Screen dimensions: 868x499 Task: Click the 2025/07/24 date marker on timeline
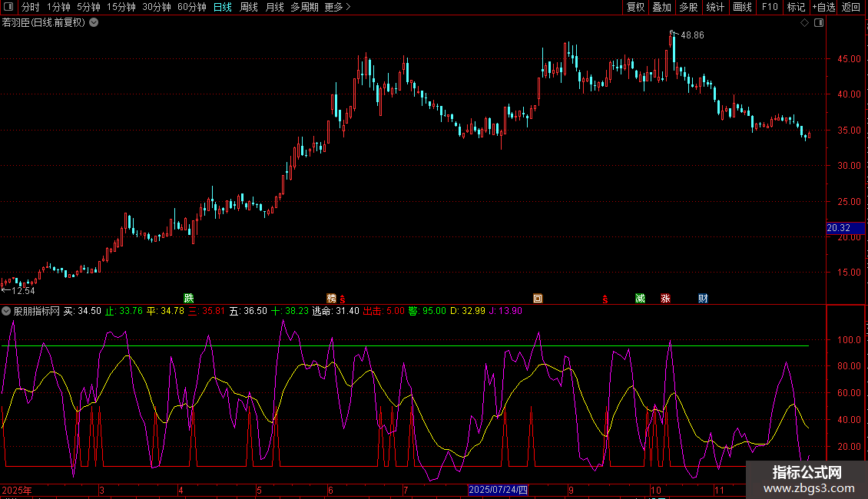point(498,490)
